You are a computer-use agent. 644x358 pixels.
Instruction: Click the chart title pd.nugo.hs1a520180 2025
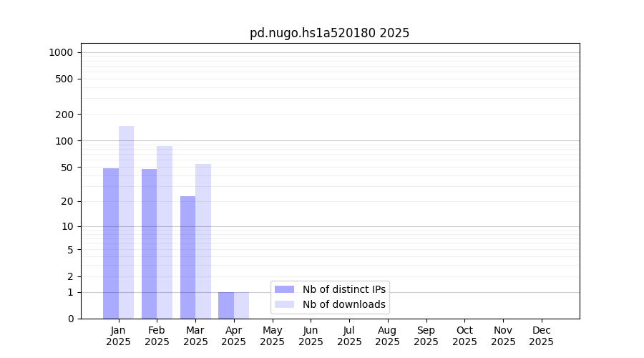tap(329, 33)
